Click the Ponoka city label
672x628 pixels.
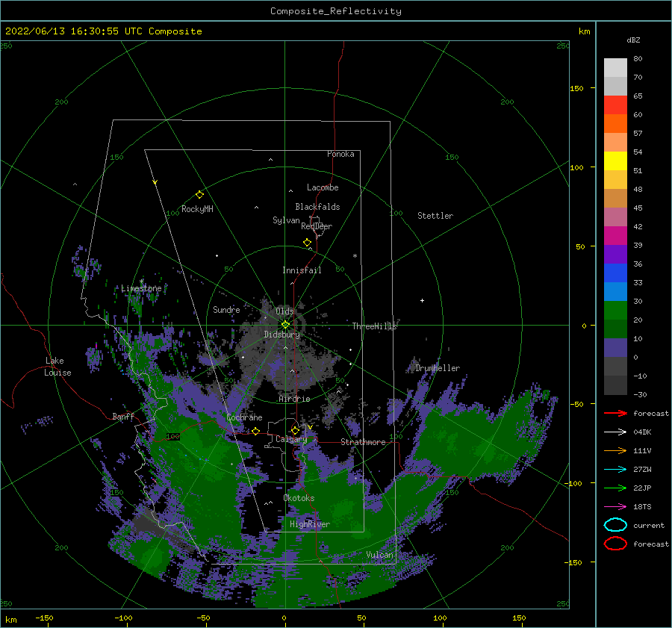[340, 154]
